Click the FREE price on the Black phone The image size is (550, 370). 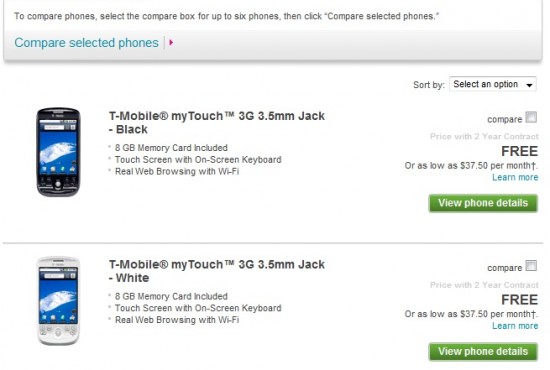tap(519, 151)
